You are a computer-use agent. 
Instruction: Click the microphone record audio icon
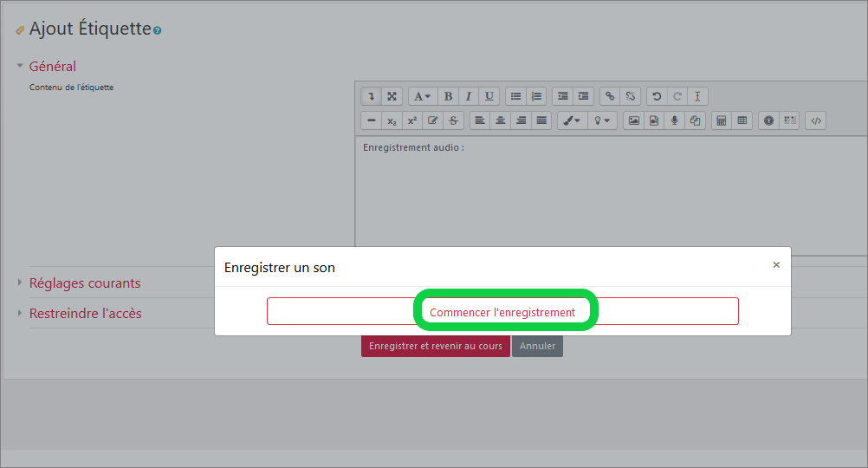[674, 120]
